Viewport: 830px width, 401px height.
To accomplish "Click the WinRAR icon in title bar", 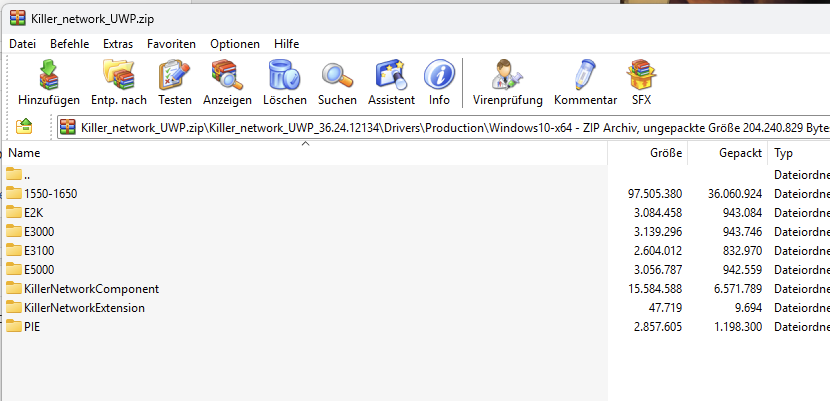I will tap(17, 19).
